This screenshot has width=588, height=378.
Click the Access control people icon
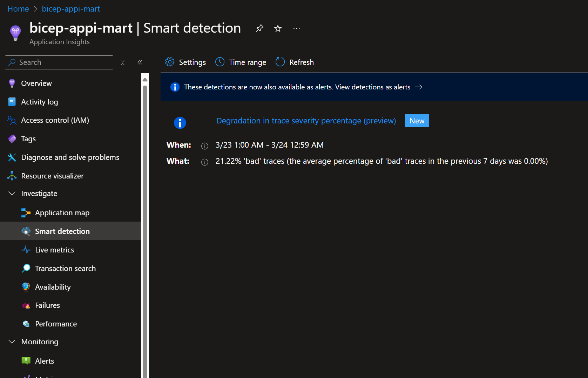pos(12,120)
